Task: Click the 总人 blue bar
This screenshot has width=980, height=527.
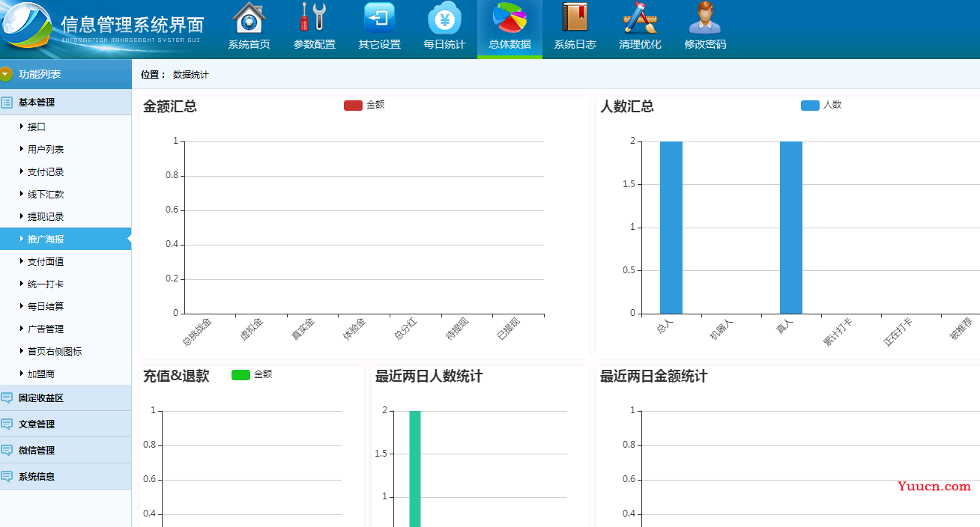Action: [671, 228]
